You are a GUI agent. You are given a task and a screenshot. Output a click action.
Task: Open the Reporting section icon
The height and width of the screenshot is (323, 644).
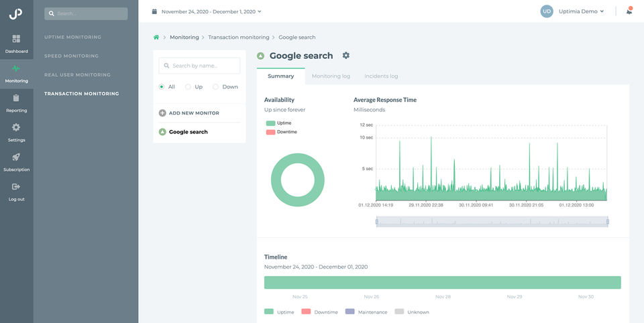click(x=16, y=99)
